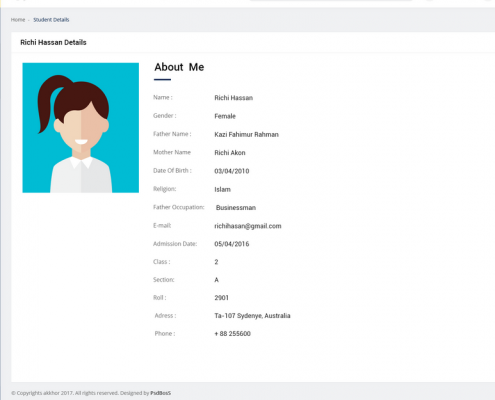Select date of birth 03/04/2010
Image resolution: width=495 pixels, height=400 pixels.
[x=232, y=171]
